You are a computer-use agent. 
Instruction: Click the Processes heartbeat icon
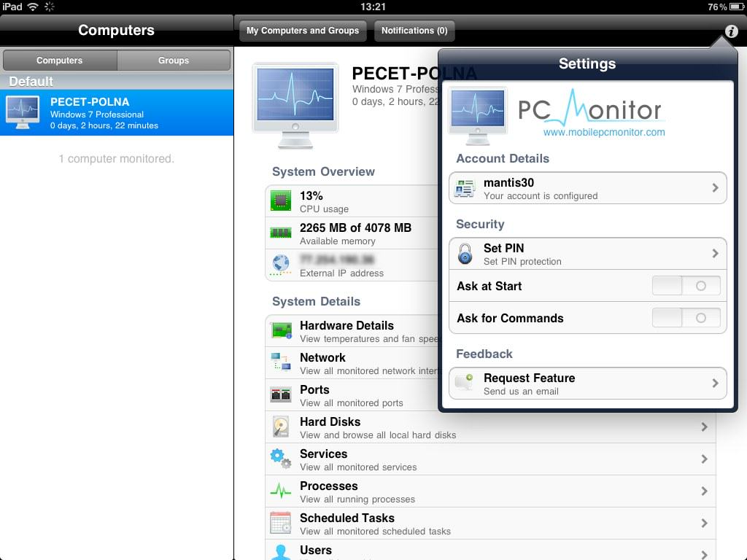pos(281,491)
